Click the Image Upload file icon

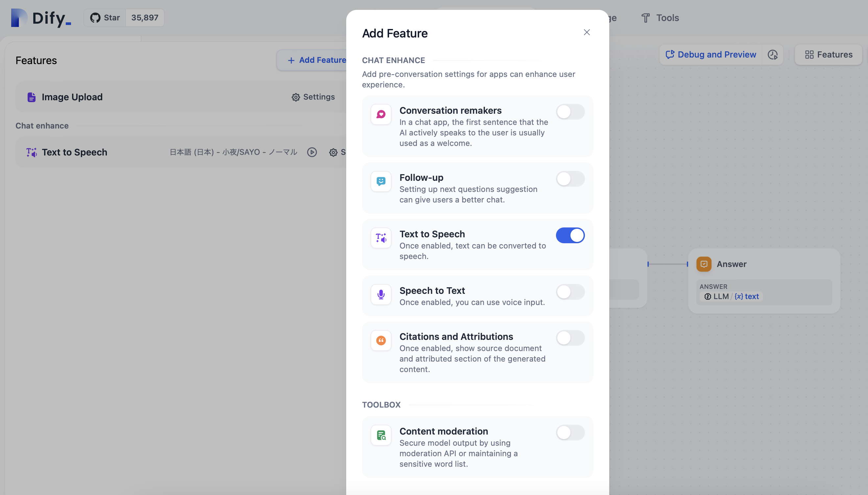[x=31, y=97]
